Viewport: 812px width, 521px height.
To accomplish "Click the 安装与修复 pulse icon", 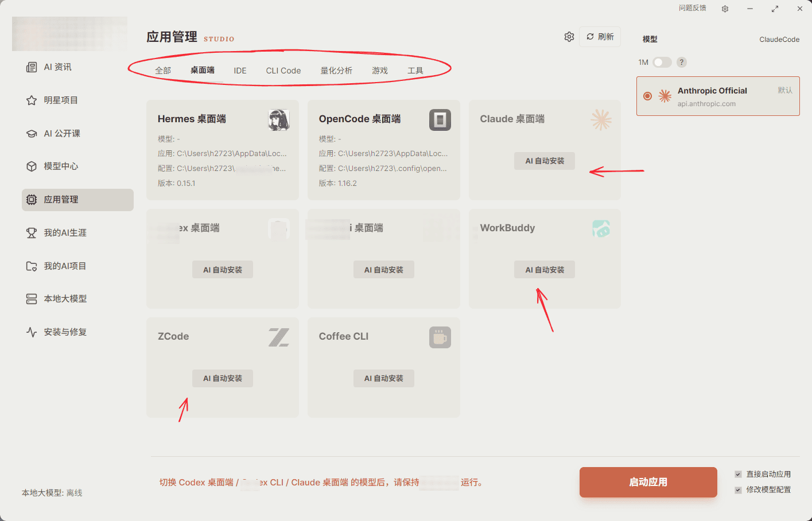I will [32, 332].
